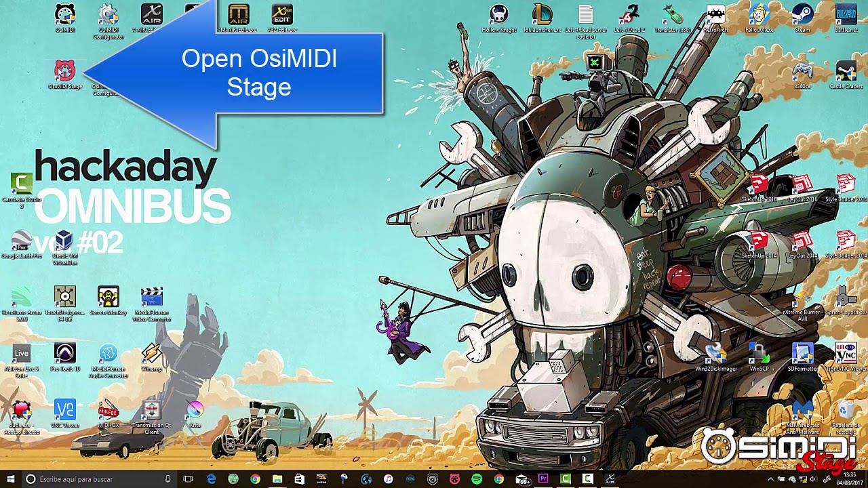Select the Transistor (x86) desktop icon
This screenshot has width=868, height=488.
click(x=673, y=18)
